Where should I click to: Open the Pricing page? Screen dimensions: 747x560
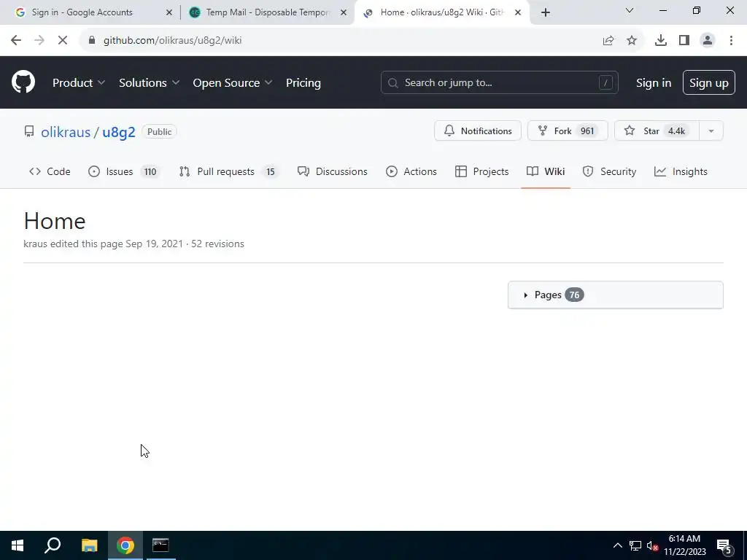tap(303, 83)
